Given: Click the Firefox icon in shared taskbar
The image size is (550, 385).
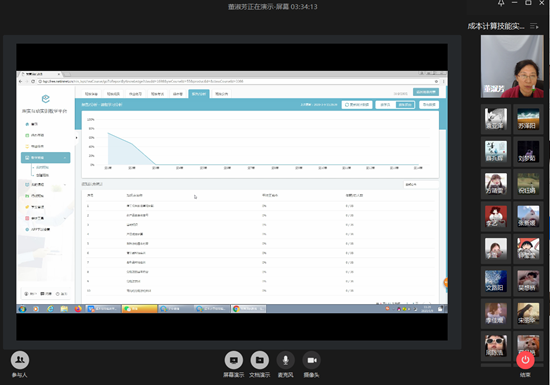Looking at the screenshot, I should coord(78,309).
